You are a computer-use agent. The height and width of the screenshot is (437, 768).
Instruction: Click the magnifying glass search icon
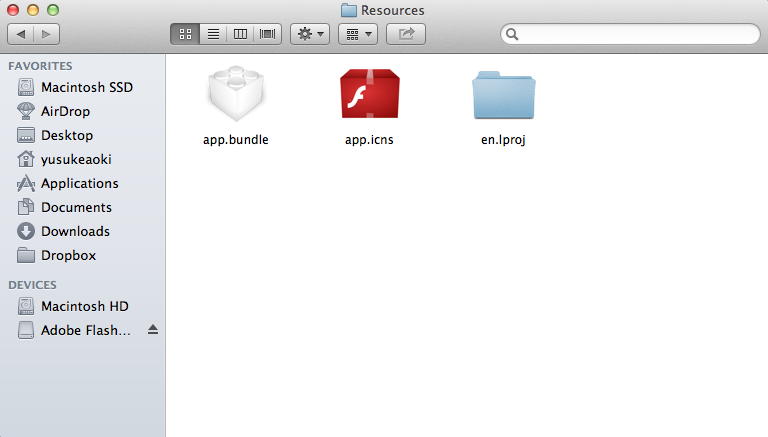[x=512, y=34]
